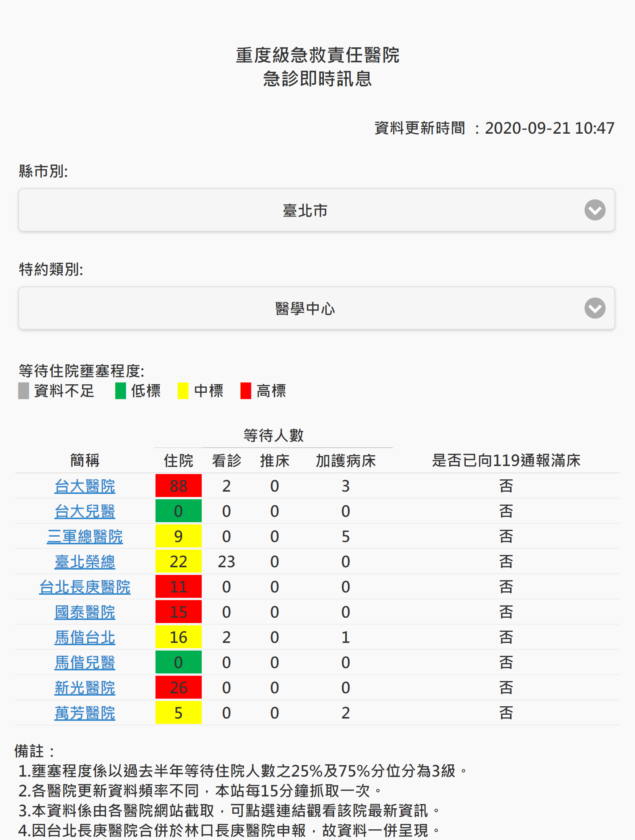Open the 萬芳醫院 link
The height and width of the screenshot is (840, 635).
coord(85,713)
